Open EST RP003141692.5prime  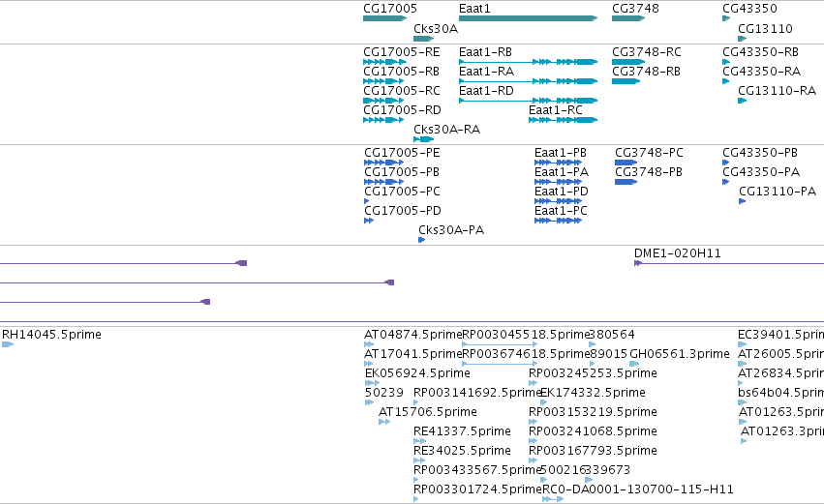click(477, 393)
